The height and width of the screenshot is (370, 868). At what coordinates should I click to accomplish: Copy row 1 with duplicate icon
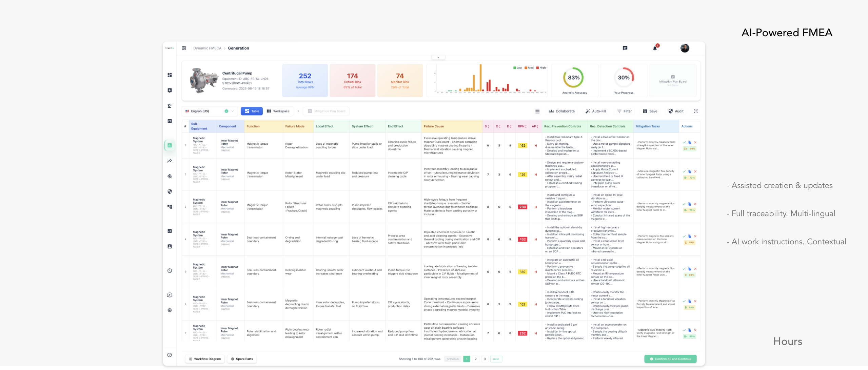[689, 143]
